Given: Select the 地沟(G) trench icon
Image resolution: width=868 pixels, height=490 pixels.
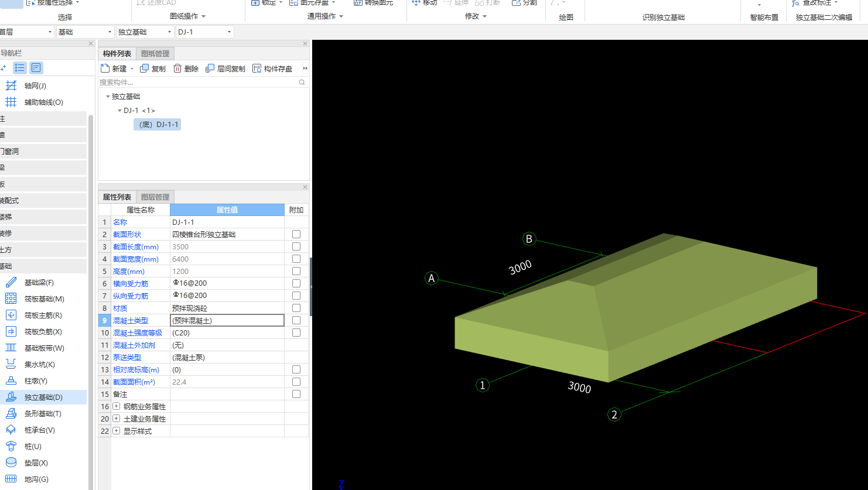Looking at the screenshot, I should tap(11, 479).
